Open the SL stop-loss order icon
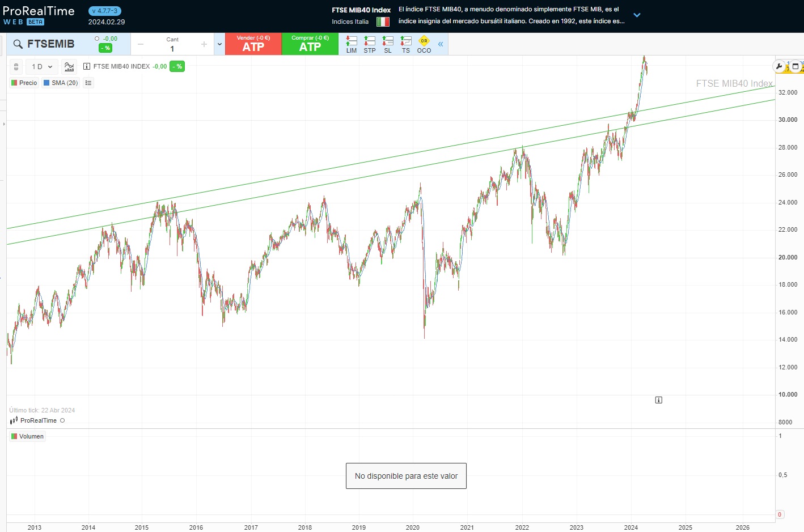This screenshot has width=804, height=532. tap(387, 44)
